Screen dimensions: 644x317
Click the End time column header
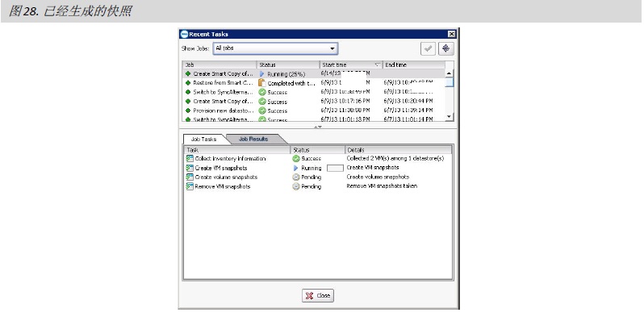click(x=413, y=65)
